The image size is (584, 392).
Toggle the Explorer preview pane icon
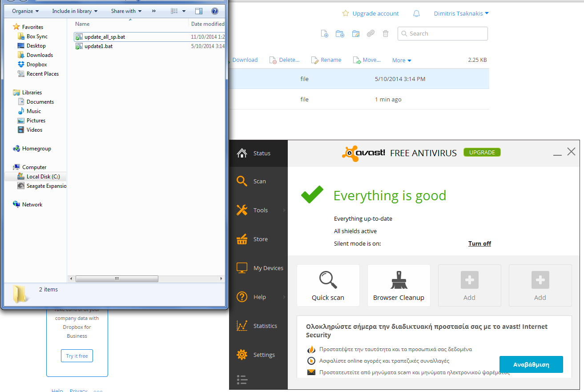pyautogui.click(x=199, y=11)
